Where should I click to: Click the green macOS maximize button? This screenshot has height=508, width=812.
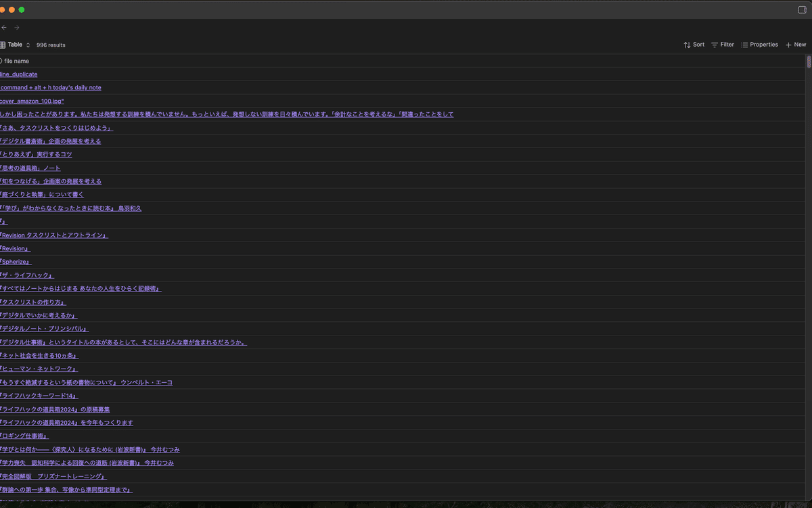point(22,9)
